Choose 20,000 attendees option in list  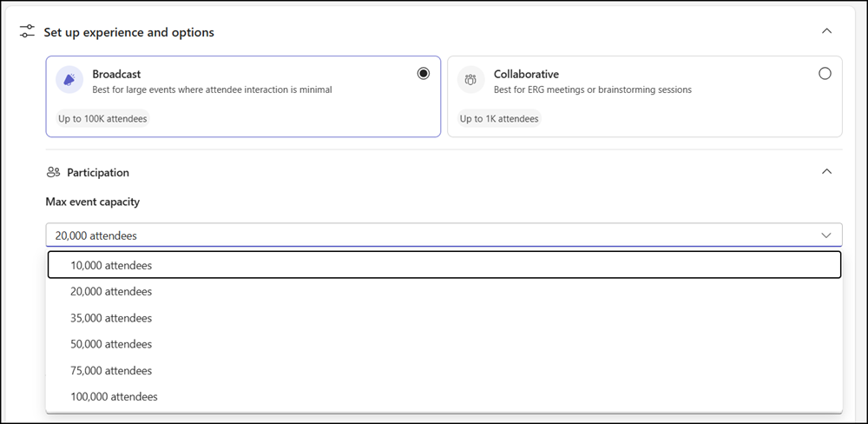(x=111, y=292)
